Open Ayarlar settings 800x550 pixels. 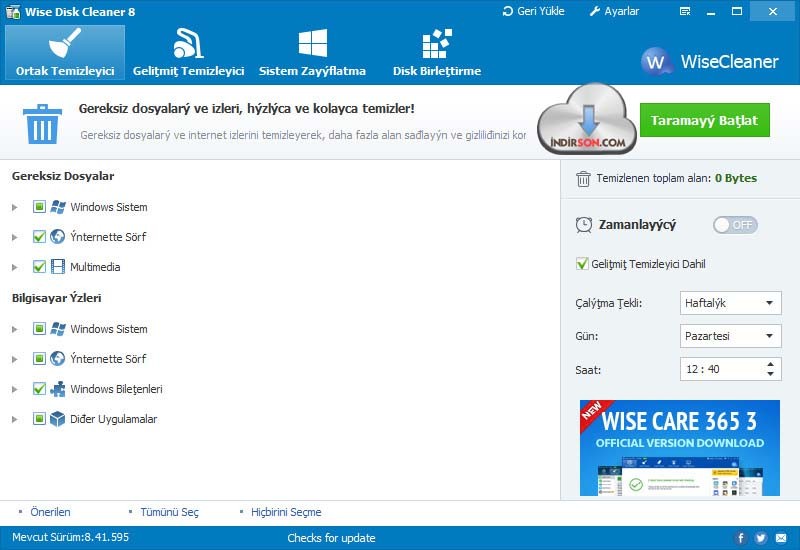(x=614, y=11)
